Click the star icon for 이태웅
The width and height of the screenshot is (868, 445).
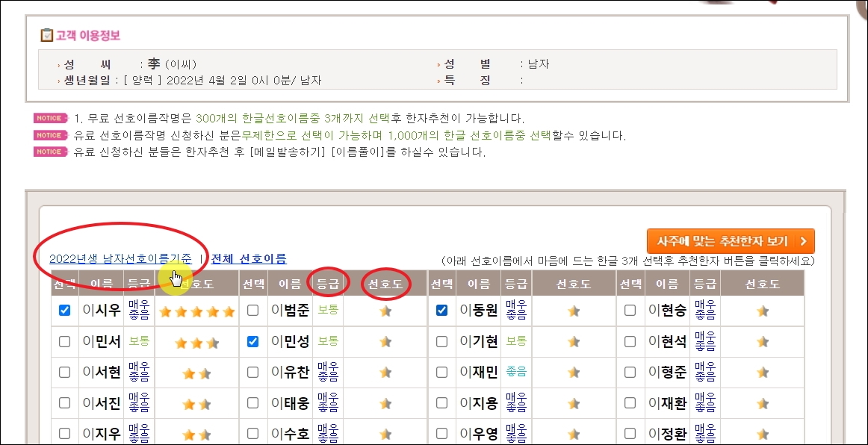pyautogui.click(x=386, y=404)
